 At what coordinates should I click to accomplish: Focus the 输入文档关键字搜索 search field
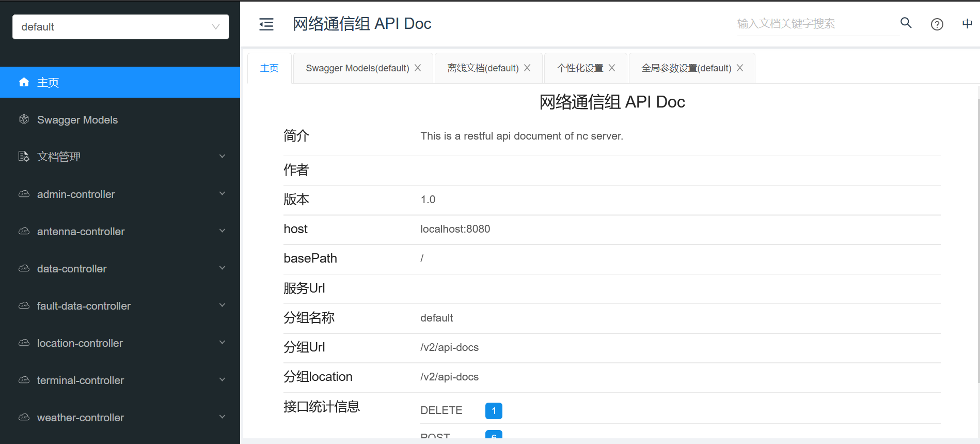[x=818, y=24]
